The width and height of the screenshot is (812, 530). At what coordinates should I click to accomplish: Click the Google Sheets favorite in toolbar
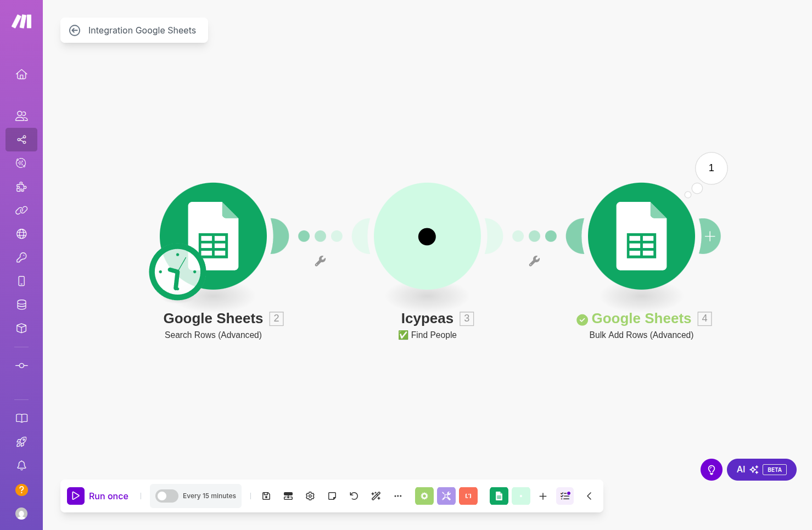pyautogui.click(x=499, y=496)
